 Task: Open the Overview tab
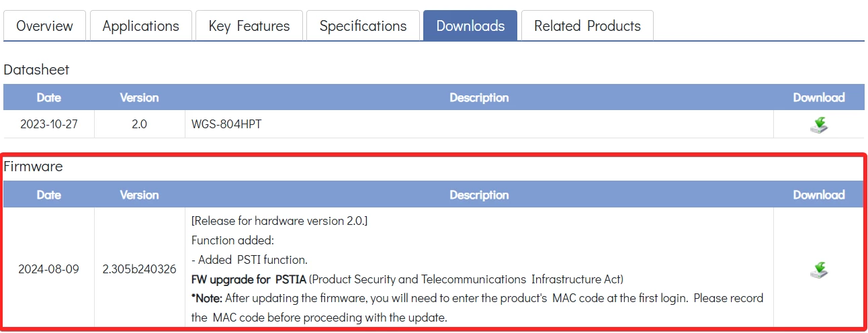point(44,26)
